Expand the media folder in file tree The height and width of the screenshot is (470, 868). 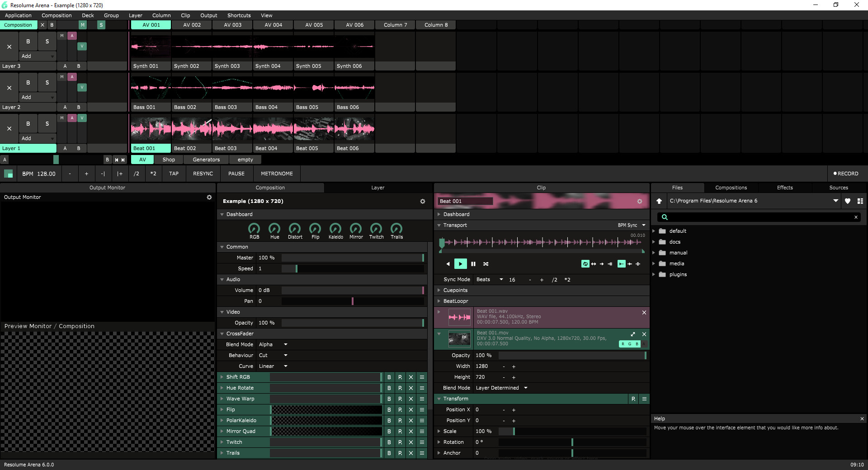[654, 263]
